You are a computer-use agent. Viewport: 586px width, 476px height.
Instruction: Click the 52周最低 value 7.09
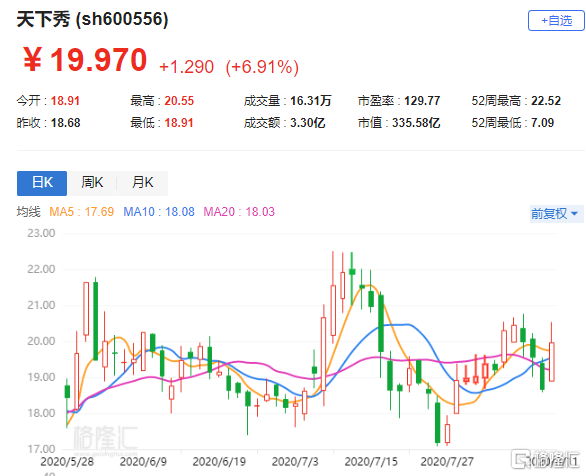point(542,123)
